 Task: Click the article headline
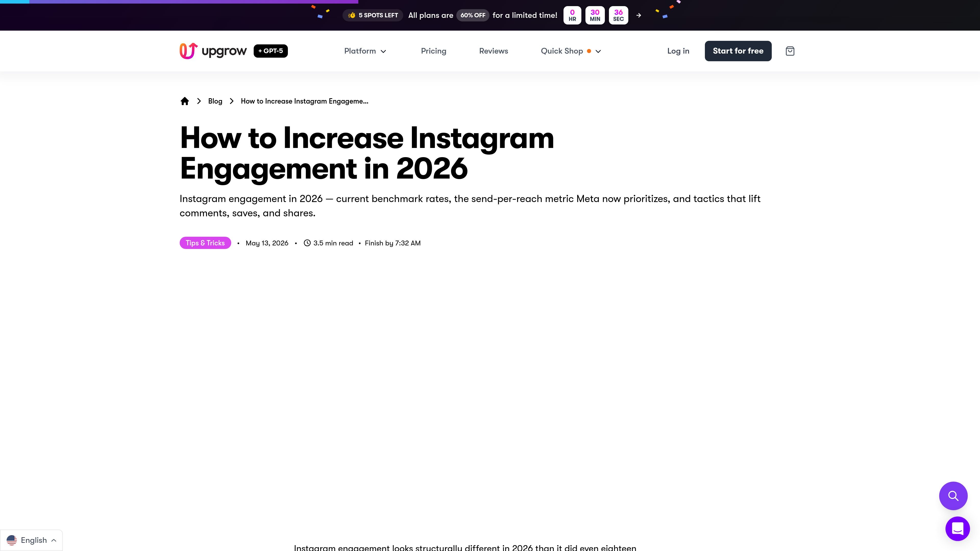(x=367, y=153)
